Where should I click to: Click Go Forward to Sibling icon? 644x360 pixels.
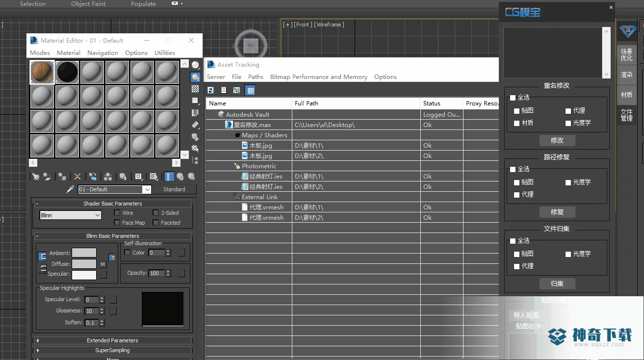pos(191,177)
